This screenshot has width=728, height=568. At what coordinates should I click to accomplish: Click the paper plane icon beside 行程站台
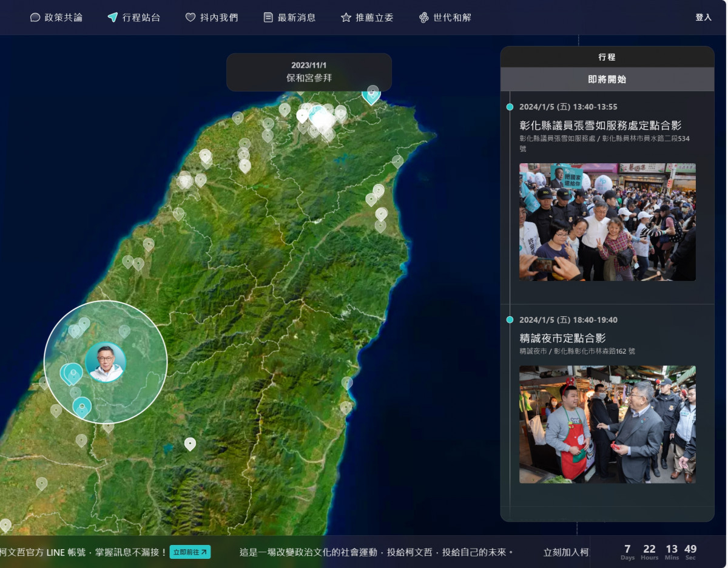coord(113,18)
